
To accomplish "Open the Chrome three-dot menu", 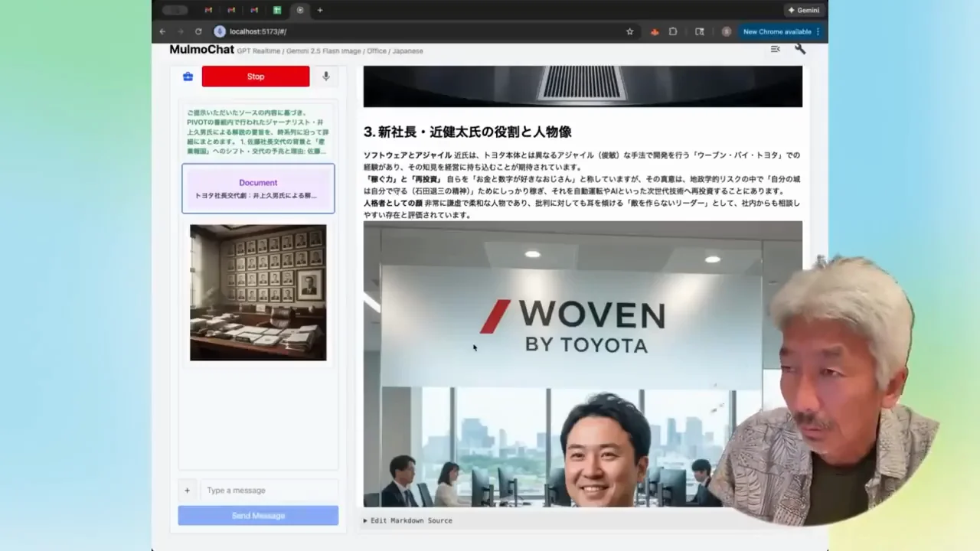I will pyautogui.click(x=818, y=31).
